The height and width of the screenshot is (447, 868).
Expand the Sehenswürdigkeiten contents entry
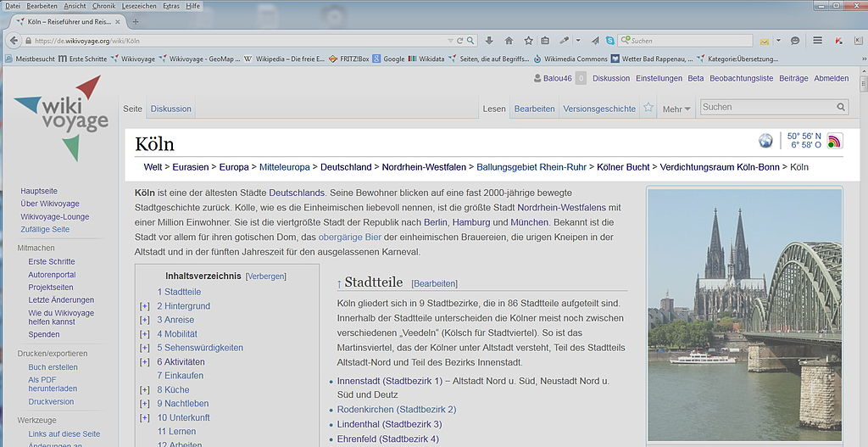[145, 348]
